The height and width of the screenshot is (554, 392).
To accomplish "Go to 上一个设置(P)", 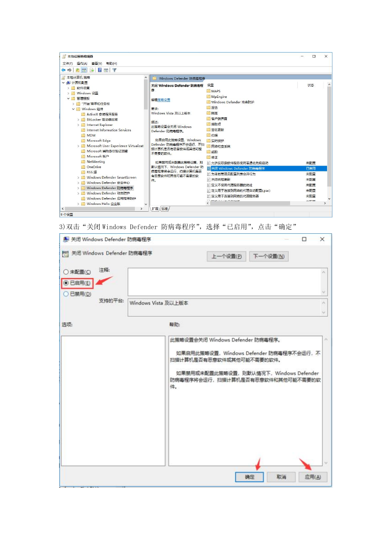I will point(227,256).
